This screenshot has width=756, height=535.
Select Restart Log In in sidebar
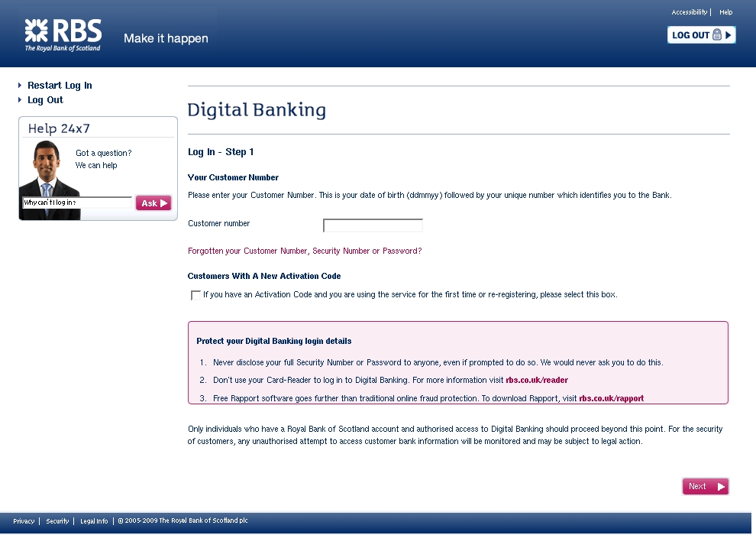60,86
